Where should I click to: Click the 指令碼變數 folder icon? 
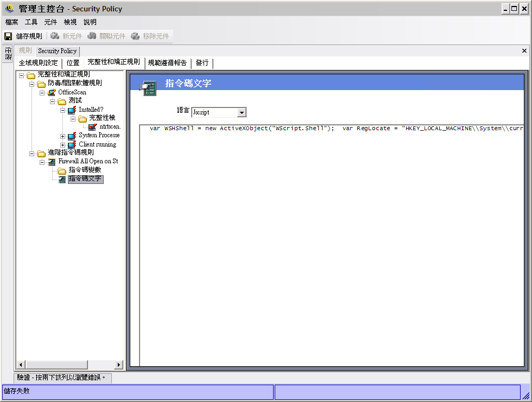click(x=62, y=170)
